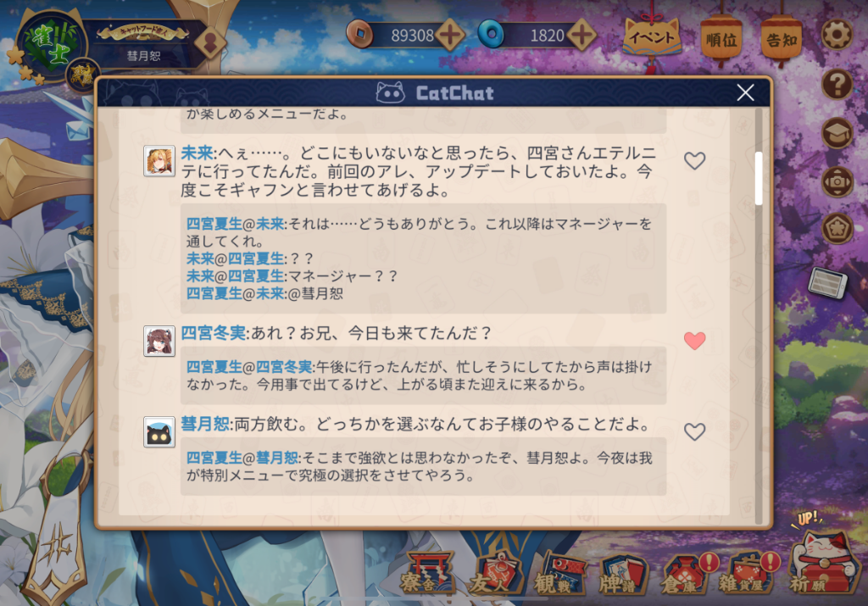Open the phone CatChat icon
Viewport: 868px width, 606px height.
[x=827, y=282]
